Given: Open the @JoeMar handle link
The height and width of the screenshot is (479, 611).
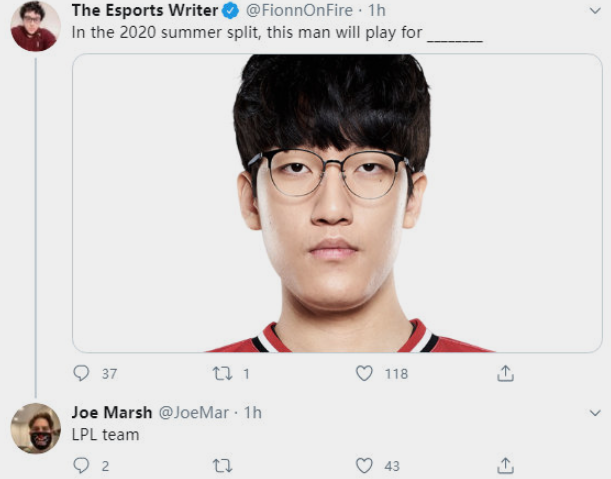Looking at the screenshot, I should (x=194, y=412).
